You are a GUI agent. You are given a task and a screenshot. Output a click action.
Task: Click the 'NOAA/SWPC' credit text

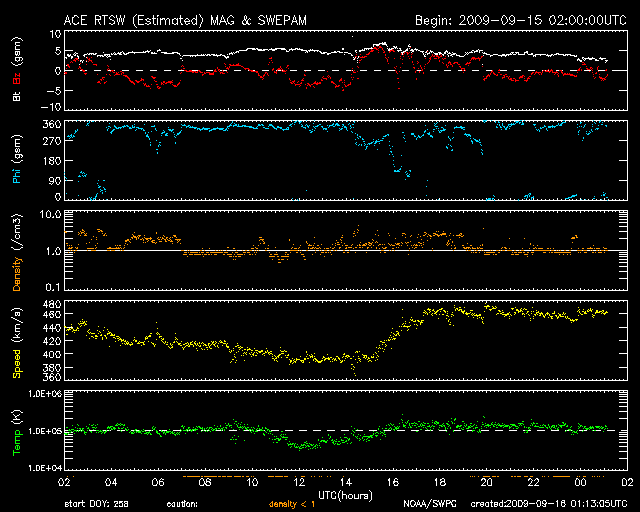point(430,504)
